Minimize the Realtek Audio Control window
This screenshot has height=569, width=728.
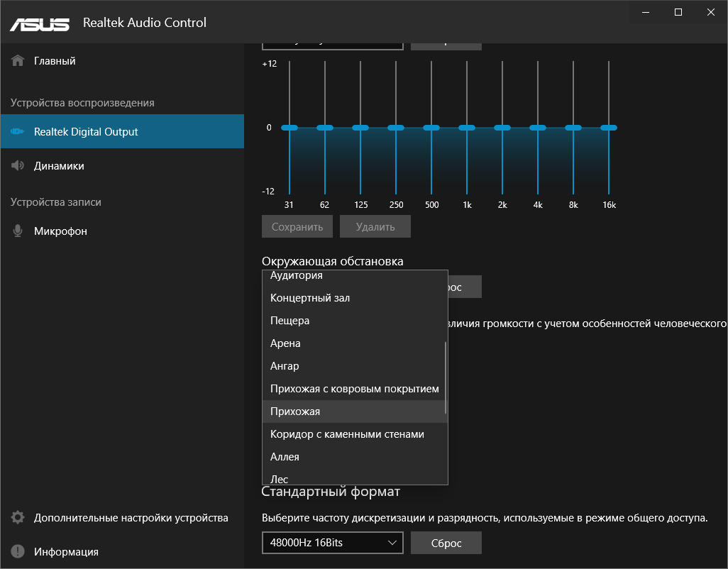[646, 12]
